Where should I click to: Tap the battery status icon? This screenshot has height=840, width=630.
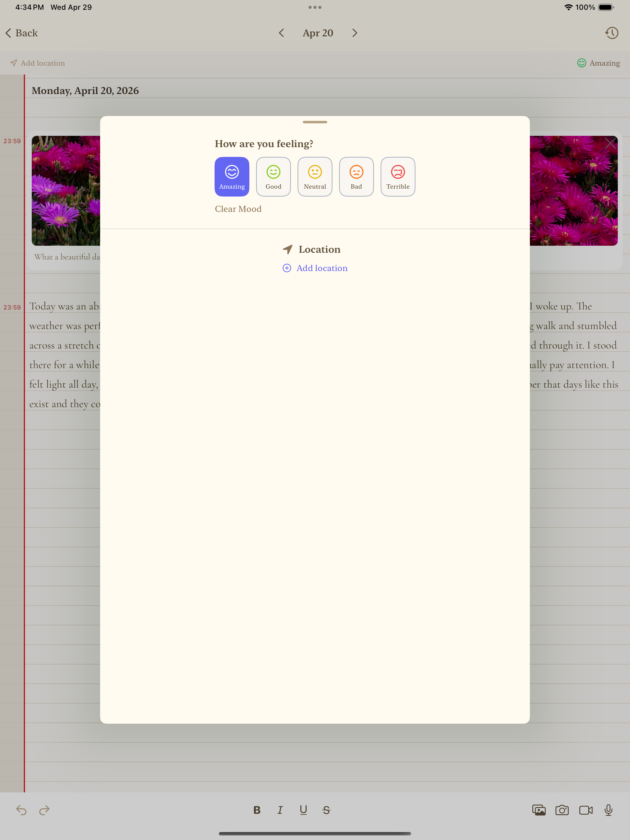coord(606,7)
